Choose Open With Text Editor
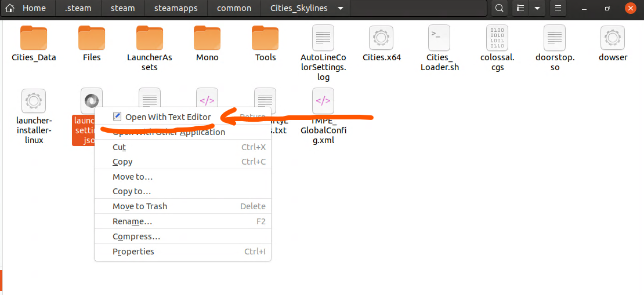 (x=168, y=117)
